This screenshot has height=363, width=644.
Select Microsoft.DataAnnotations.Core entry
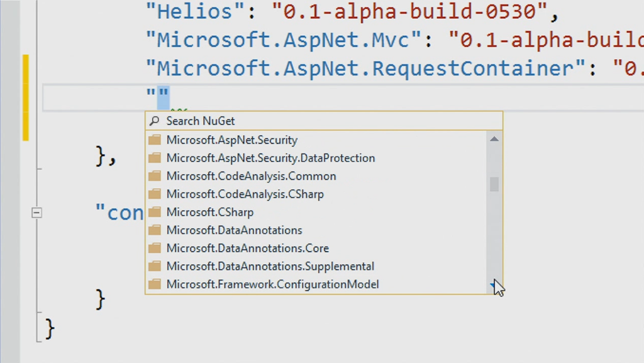coord(316,249)
